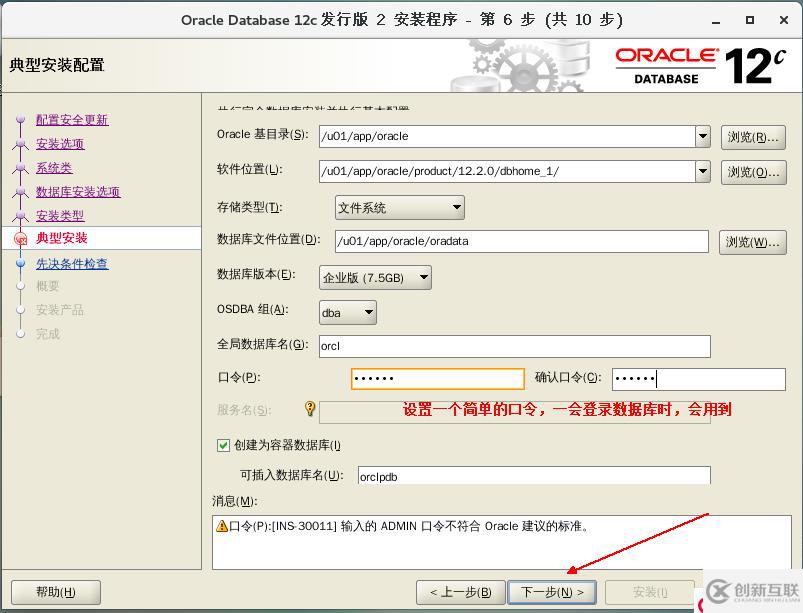Click 浏览(W) for database file location
Image resolution: width=803 pixels, height=613 pixels.
point(752,242)
